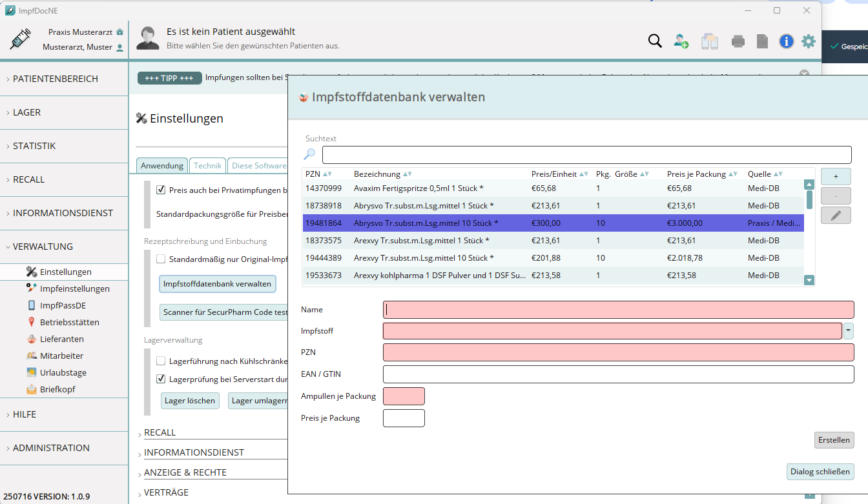Image resolution: width=868 pixels, height=504 pixels.
Task: Click the Impfstoffdatenbank verwalten button
Action: tap(218, 284)
